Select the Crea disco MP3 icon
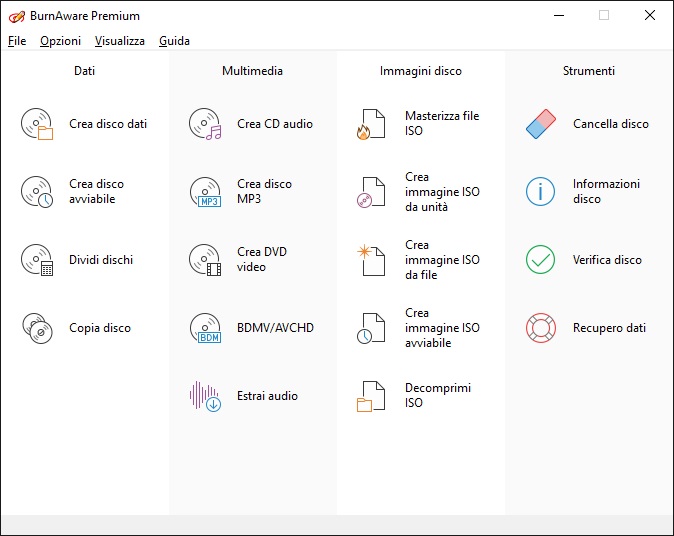This screenshot has width=674, height=536. [205, 191]
